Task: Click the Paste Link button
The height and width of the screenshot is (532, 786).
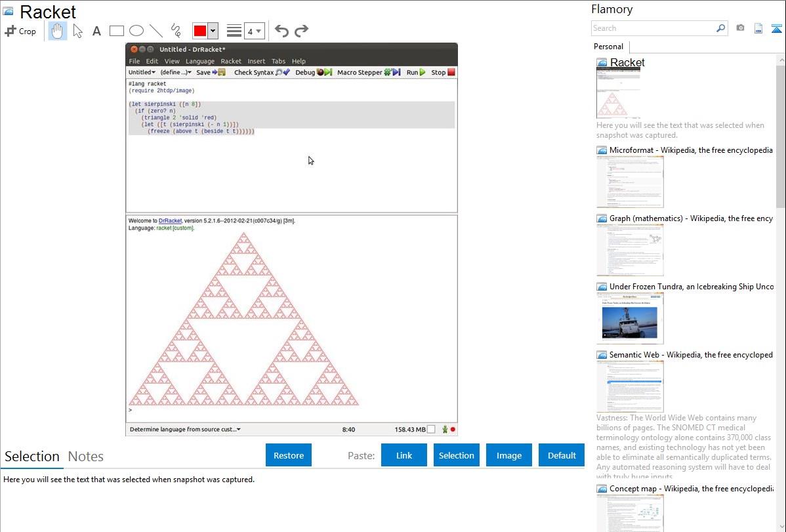Action: tap(404, 455)
